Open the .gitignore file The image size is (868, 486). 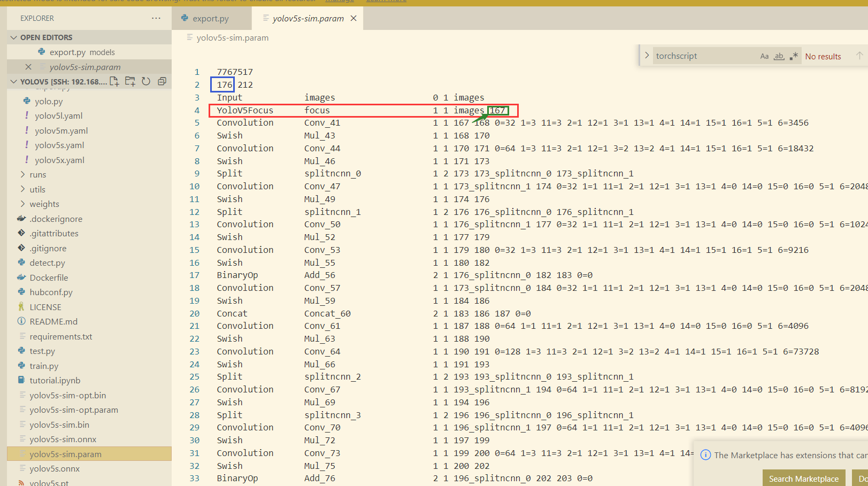click(x=49, y=248)
